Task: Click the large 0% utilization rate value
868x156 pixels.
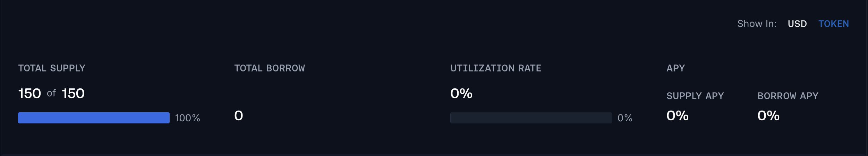Action: click(x=461, y=94)
